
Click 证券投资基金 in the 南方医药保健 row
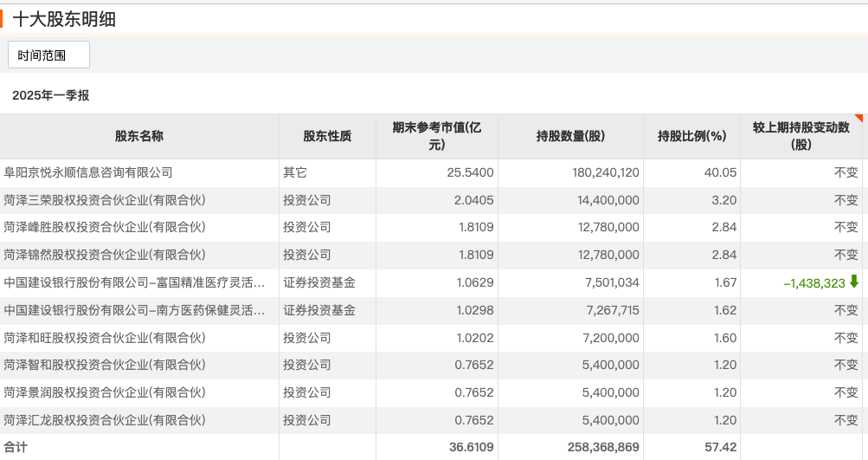pyautogui.click(x=319, y=310)
